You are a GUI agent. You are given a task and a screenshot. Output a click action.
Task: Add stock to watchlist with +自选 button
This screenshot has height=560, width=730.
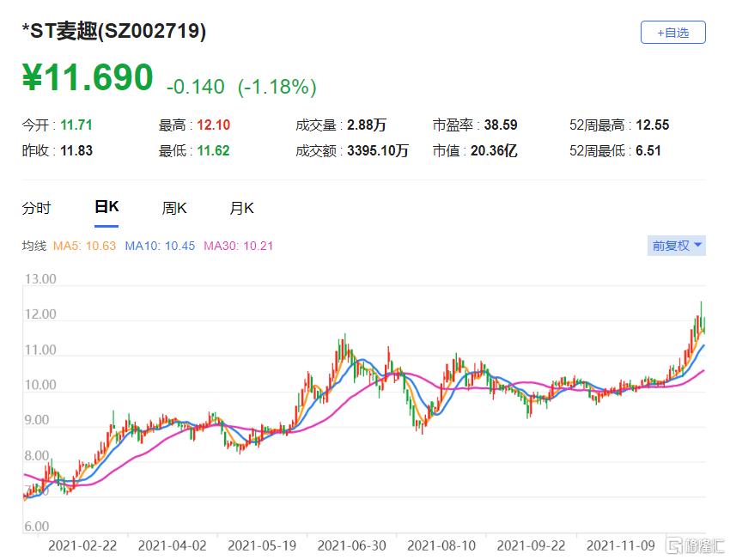point(672,33)
